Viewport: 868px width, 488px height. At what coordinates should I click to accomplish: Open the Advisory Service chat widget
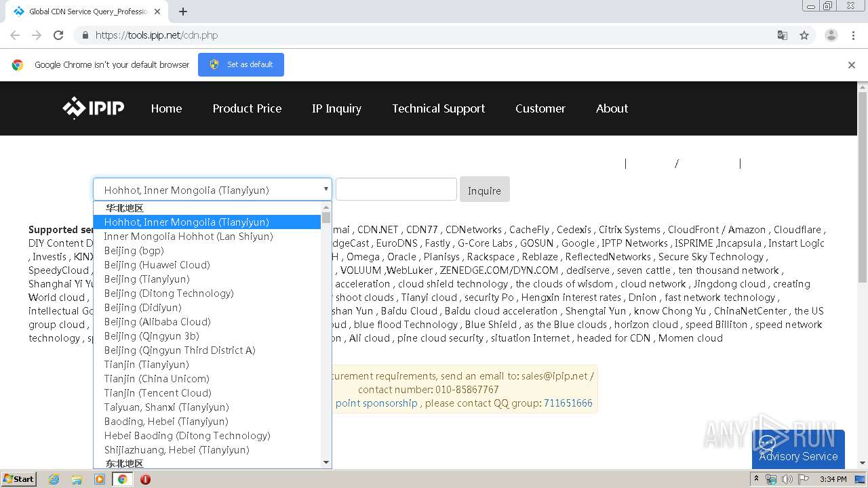(798, 449)
